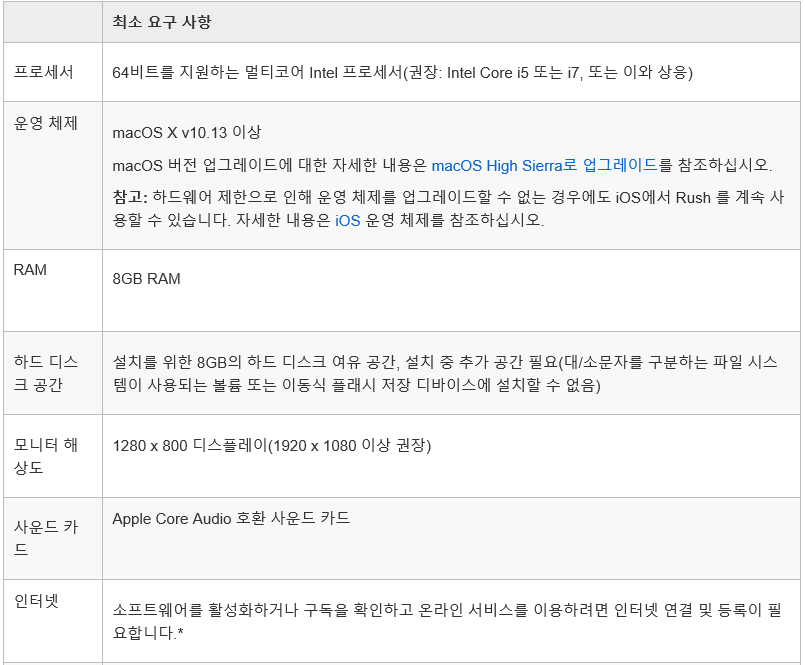Select the 운영 체제 row label

45,123
